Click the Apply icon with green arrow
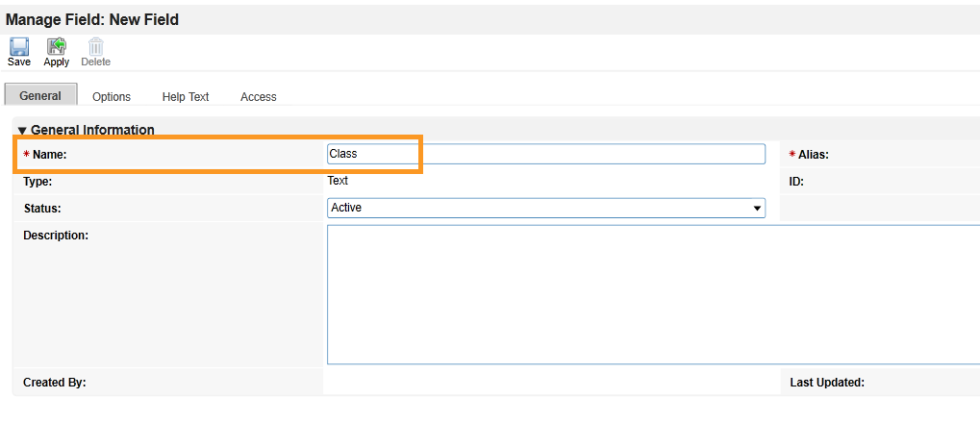 57,47
